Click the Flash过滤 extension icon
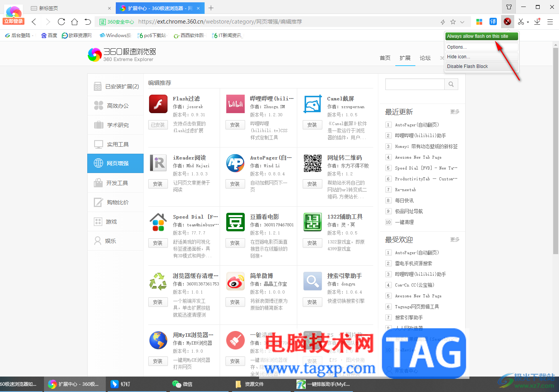The image size is (559, 392). coord(158,104)
